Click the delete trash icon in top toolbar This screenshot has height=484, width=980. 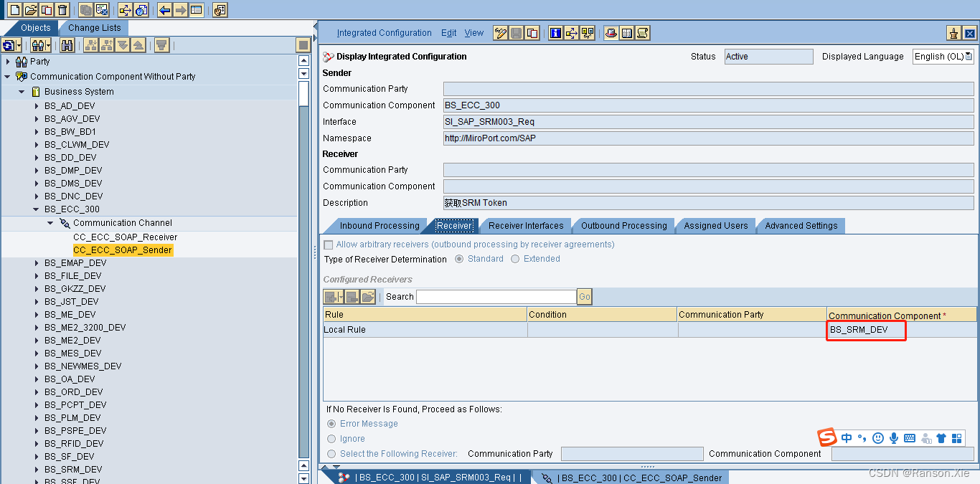point(62,10)
